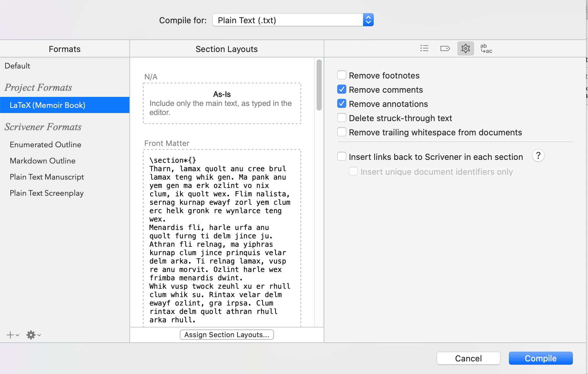Choose the Plain Text Screenplay format

(47, 193)
